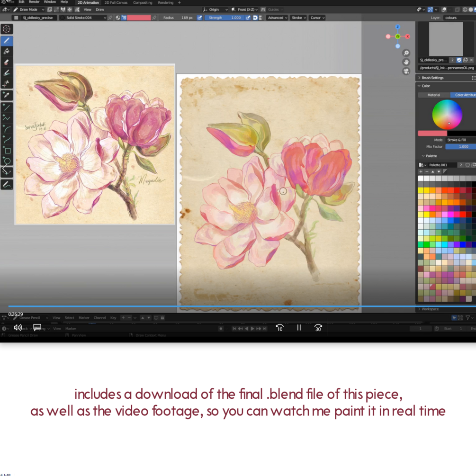476x476 pixels.
Task: Click the Z axis on navigation gizmo
Action: pyautogui.click(x=398, y=27)
